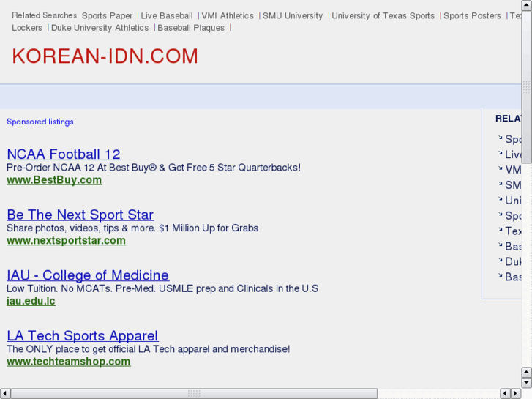Open IAU - College of Medicine ad
This screenshot has height=399, width=532.
(x=88, y=275)
